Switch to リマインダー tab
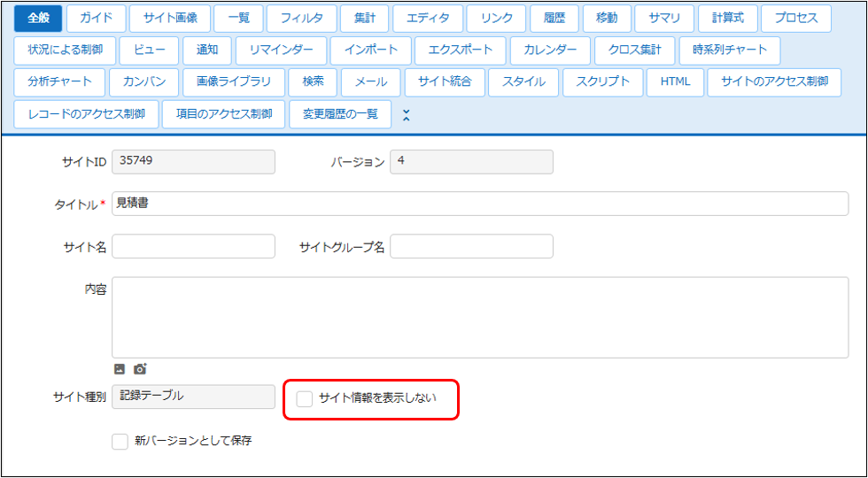Viewport: 868px width, 478px height. (x=282, y=50)
